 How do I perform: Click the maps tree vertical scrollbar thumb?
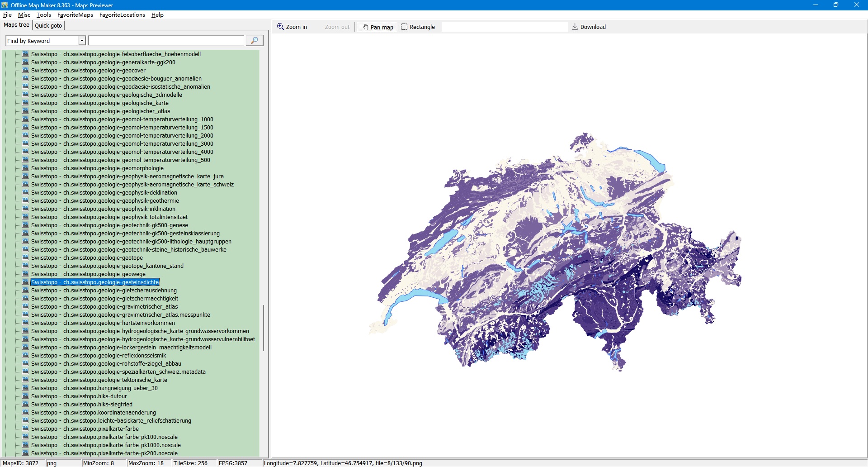pos(263,328)
